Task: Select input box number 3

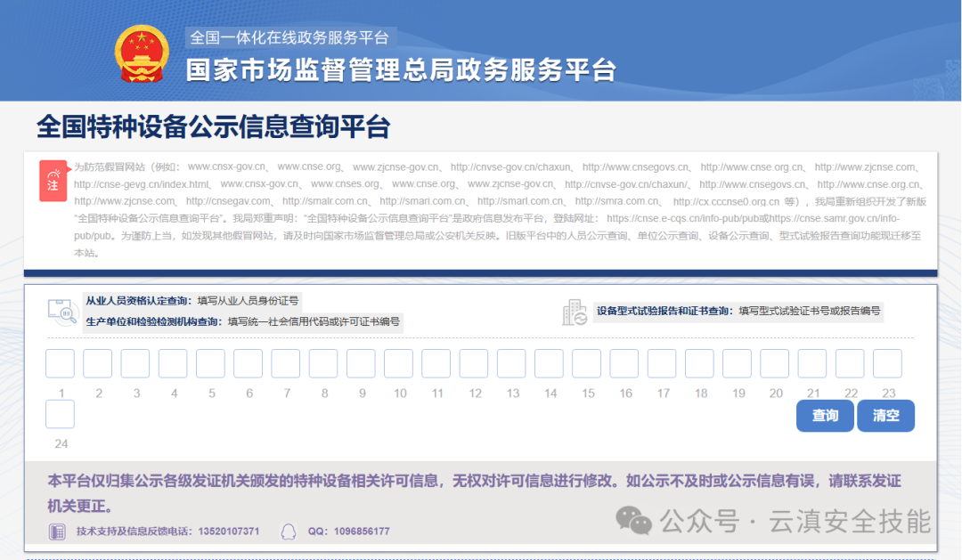Action: [135, 364]
